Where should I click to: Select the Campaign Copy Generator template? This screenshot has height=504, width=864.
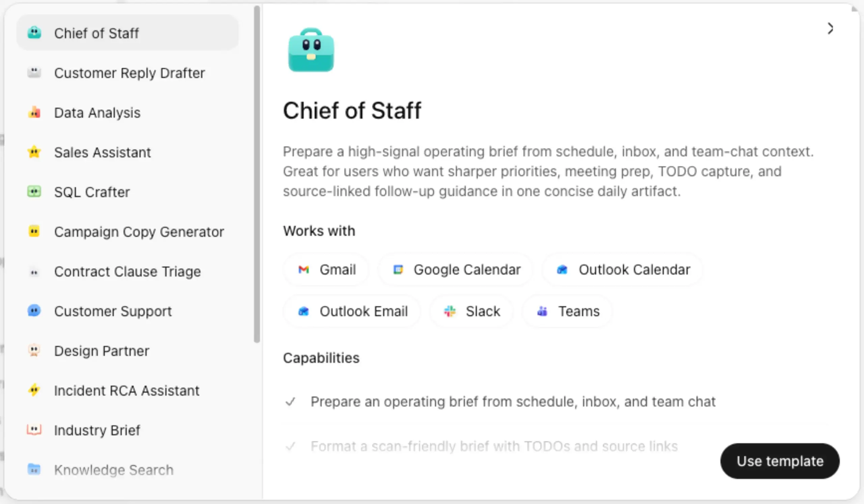coord(139,232)
